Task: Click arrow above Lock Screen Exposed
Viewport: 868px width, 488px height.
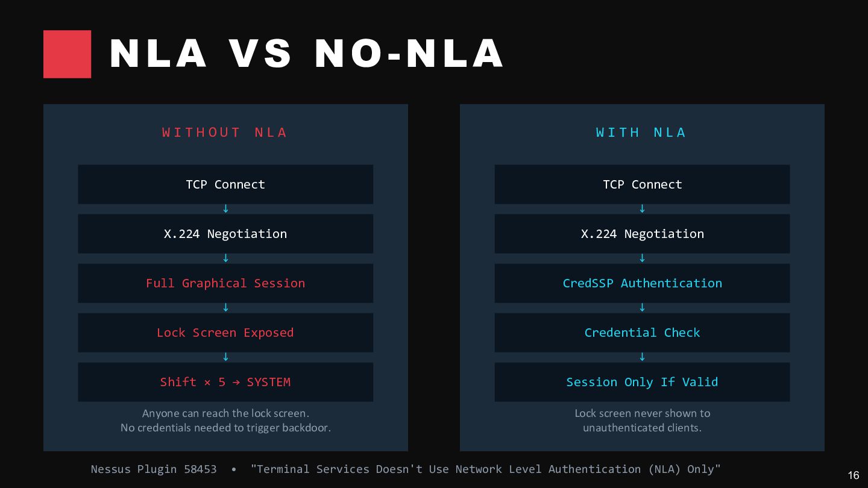Action: coord(225,308)
